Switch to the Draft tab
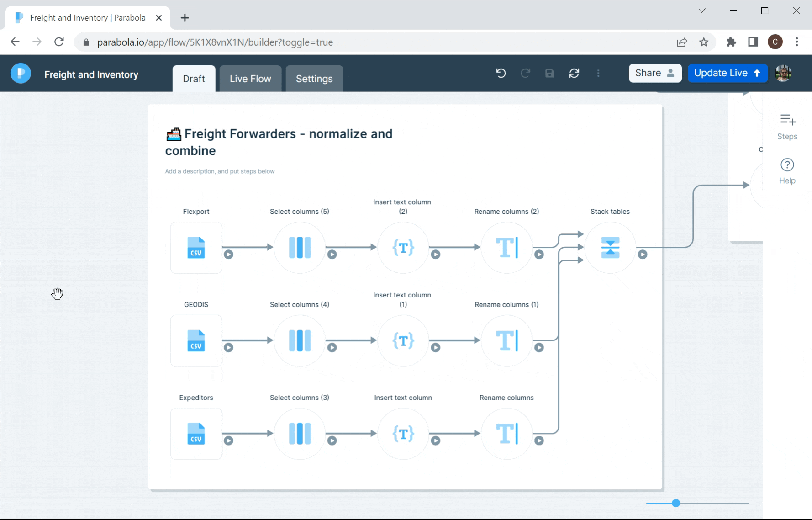Viewport: 812px width, 520px height. pos(194,79)
